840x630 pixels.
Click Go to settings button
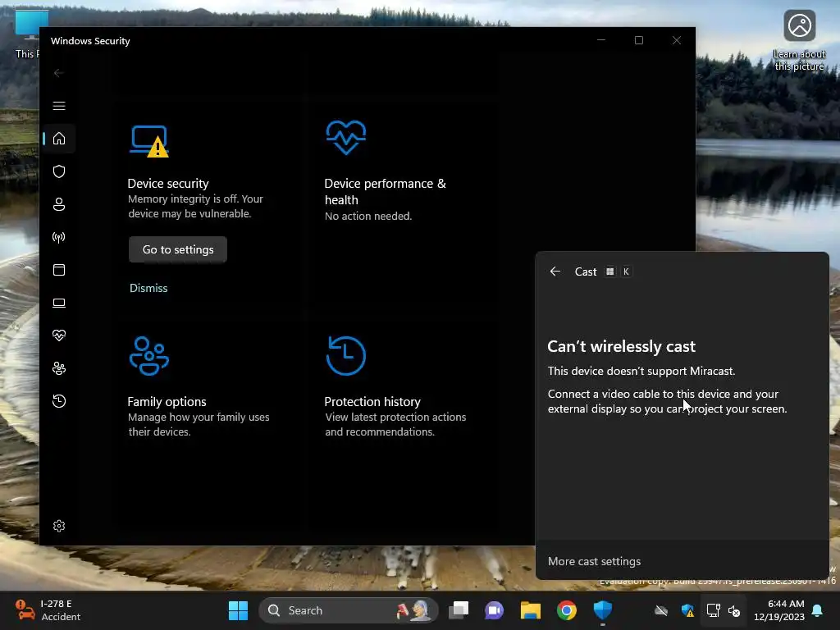178,249
